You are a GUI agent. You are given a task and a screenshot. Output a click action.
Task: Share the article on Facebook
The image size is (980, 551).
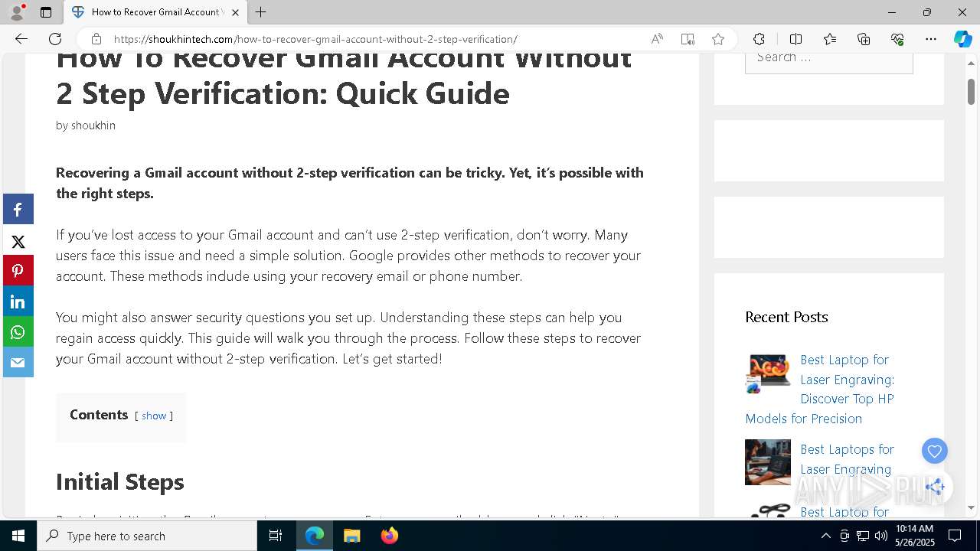[x=18, y=210]
